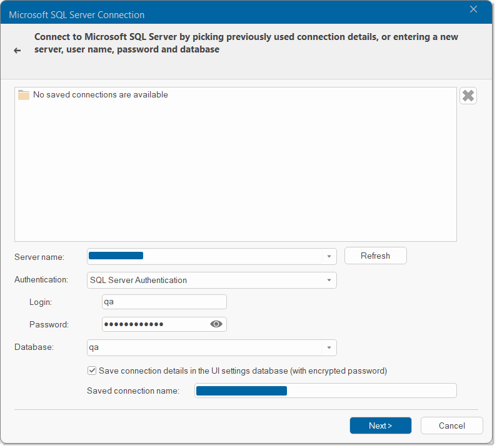Click the 'Server name:' label
This screenshot has height=448, width=497.
(39, 258)
